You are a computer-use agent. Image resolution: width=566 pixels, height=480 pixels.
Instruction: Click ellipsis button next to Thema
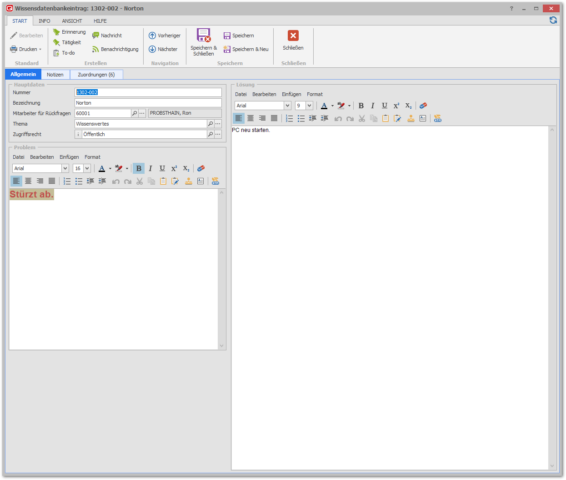[x=218, y=124]
